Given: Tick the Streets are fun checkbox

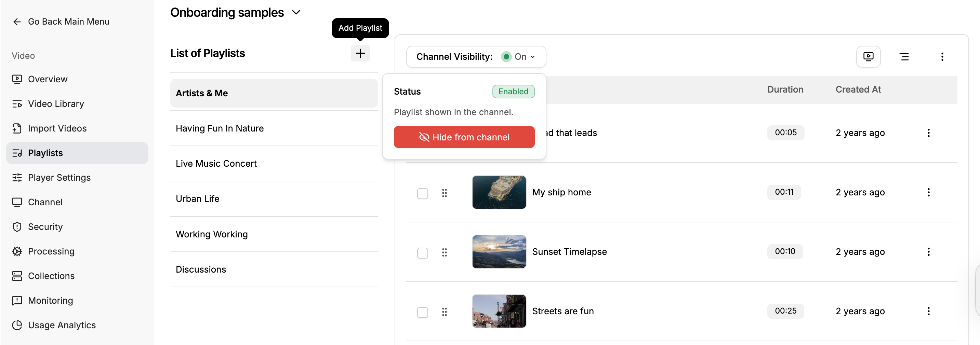Looking at the screenshot, I should (x=423, y=312).
